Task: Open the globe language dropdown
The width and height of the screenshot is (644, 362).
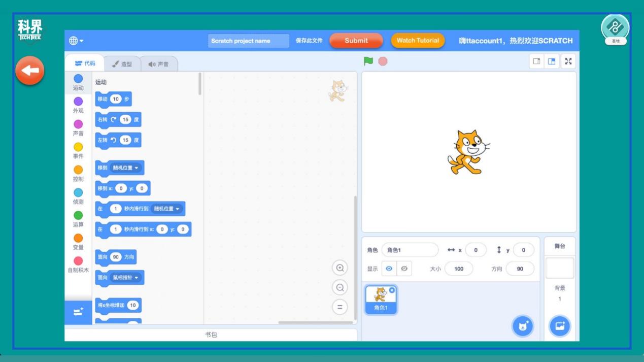Action: coord(76,41)
